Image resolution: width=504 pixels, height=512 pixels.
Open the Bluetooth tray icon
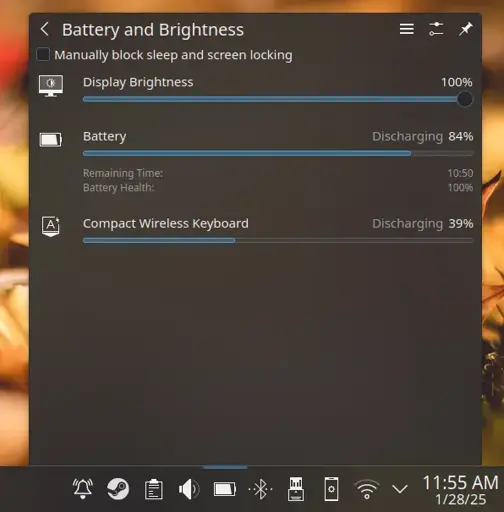pos(260,489)
